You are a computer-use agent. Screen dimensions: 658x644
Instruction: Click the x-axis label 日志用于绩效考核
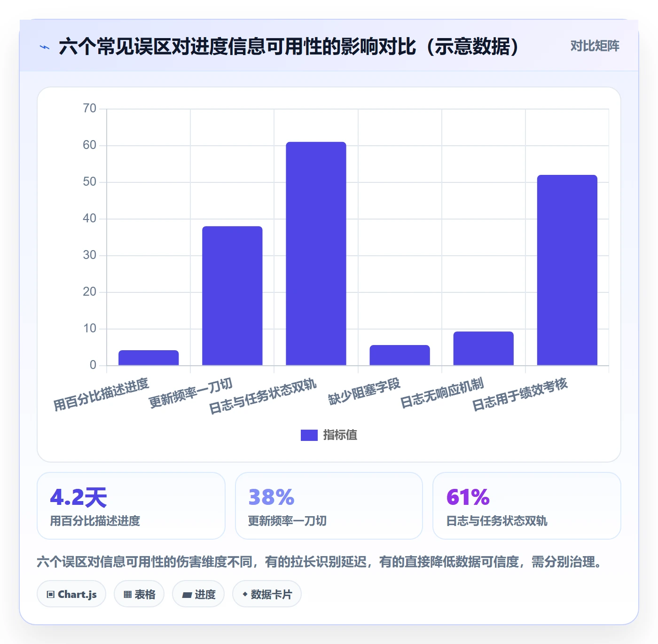pos(520,394)
